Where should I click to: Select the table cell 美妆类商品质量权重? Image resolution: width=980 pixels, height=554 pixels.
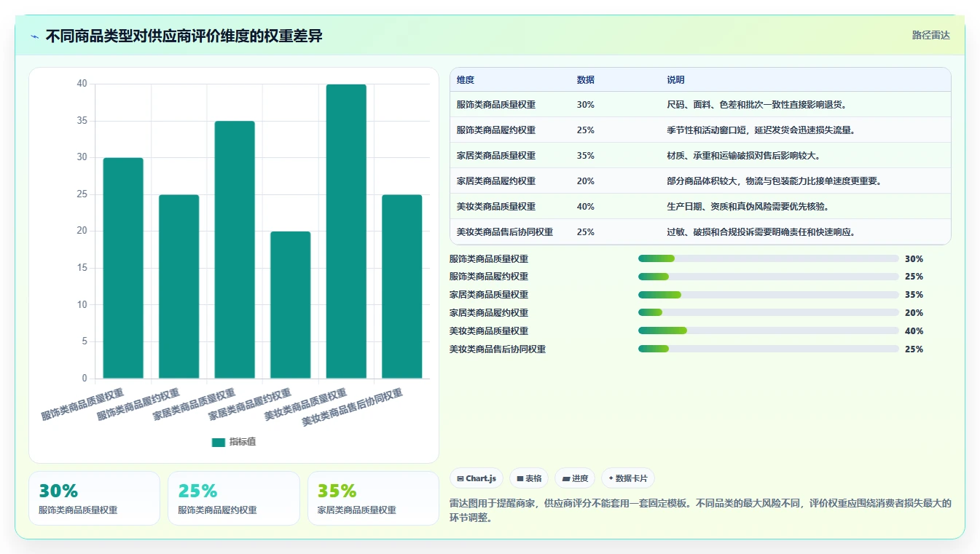click(496, 207)
